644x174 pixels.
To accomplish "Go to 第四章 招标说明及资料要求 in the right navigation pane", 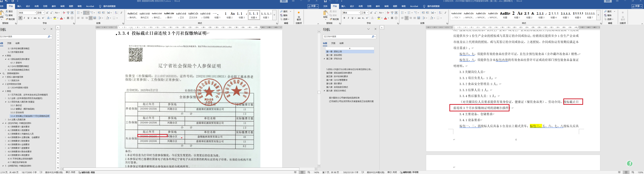I will point(339,73).
